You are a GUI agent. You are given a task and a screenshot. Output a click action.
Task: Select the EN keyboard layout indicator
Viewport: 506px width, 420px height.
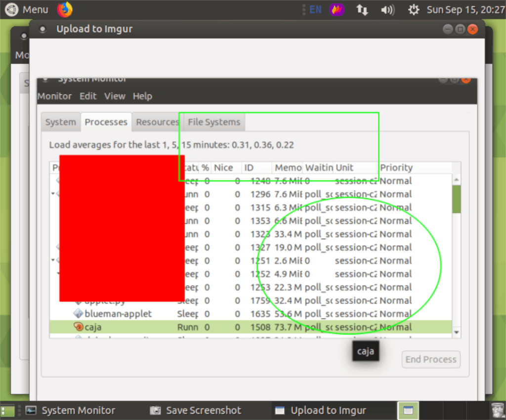tap(315, 9)
